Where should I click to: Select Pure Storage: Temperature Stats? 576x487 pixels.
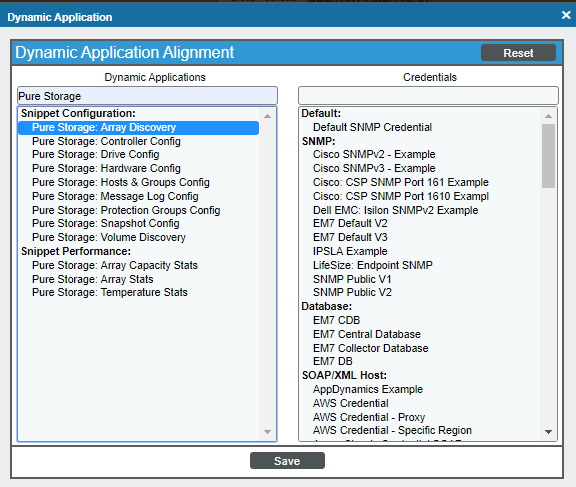(110, 293)
